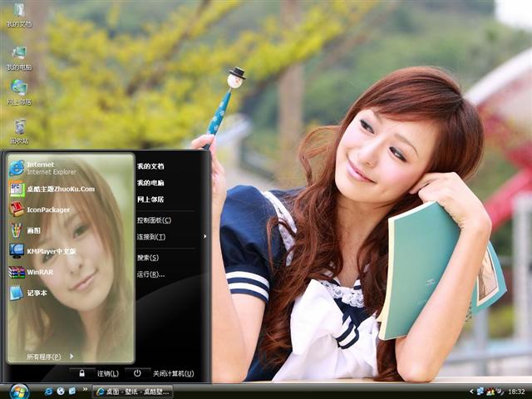Screen dimensions: 532x399
Task: Expand 连接到(T) submenu
Action: coord(172,237)
